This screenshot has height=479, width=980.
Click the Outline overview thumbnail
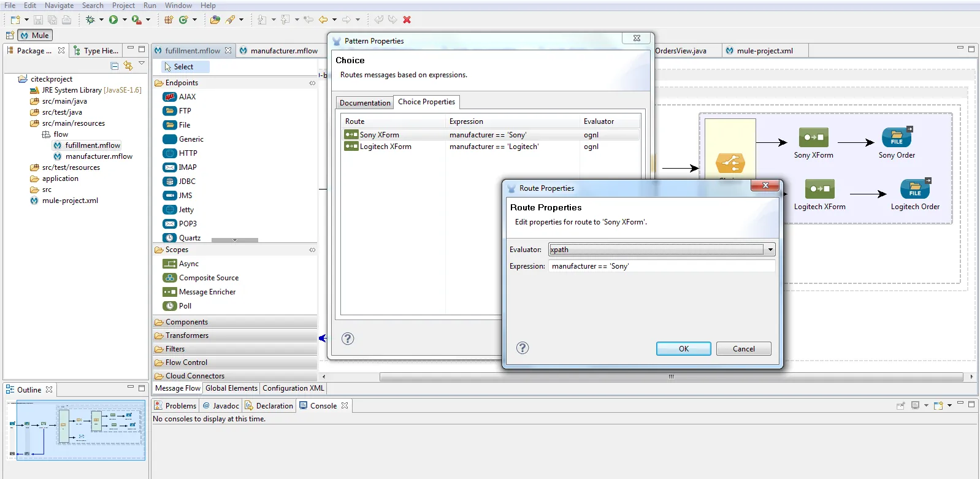point(76,429)
